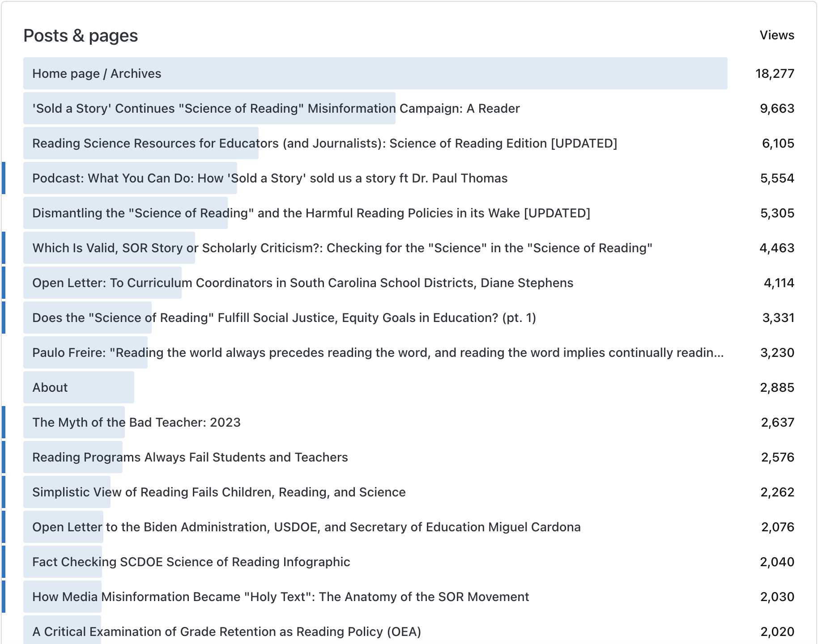Image resolution: width=818 pixels, height=644 pixels.
Task: Click the Views column header
Action: 777,35
